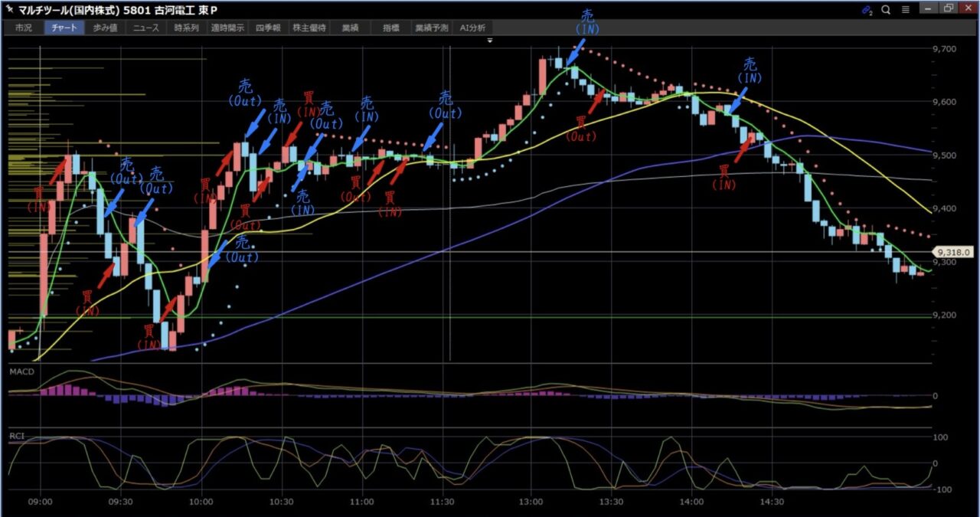Open the hamburger menu icon
The width and height of the screenshot is (980, 517).
(x=905, y=10)
